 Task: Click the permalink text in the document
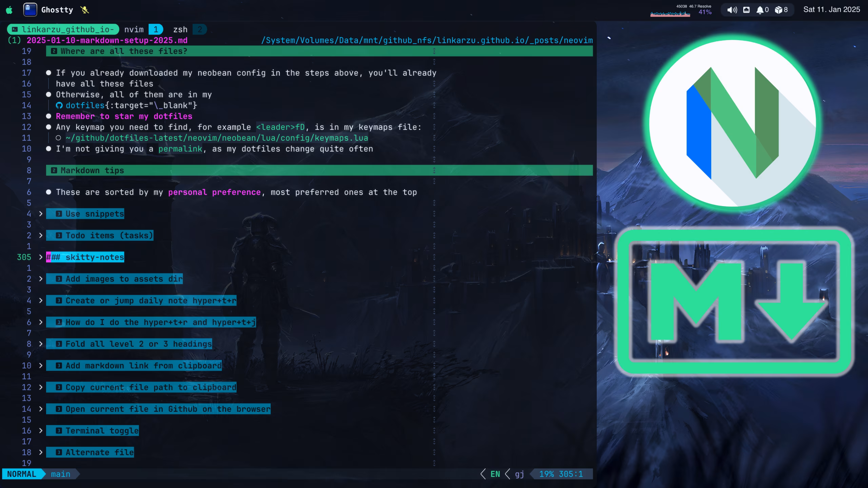[x=180, y=149]
